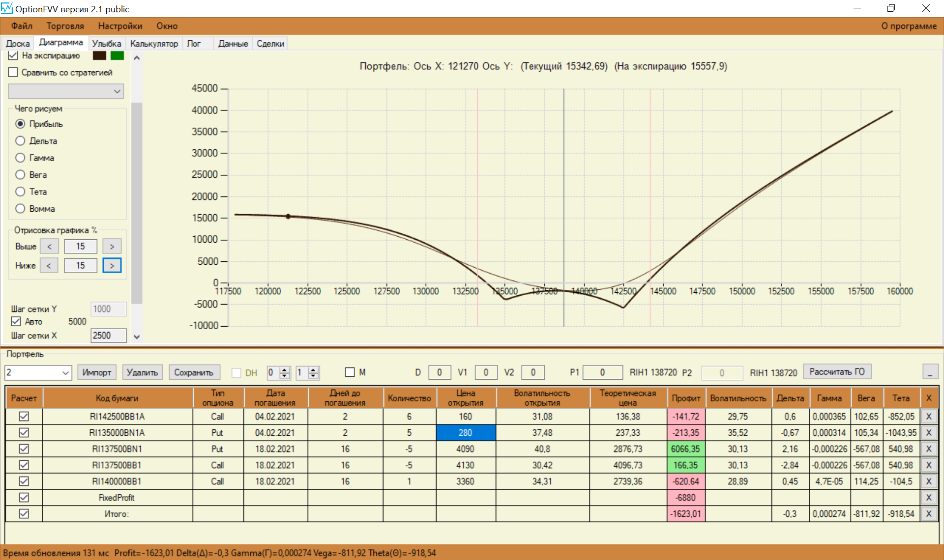Screen dimensions: 944x560
Task: Click the Импорт button
Action: 96,372
